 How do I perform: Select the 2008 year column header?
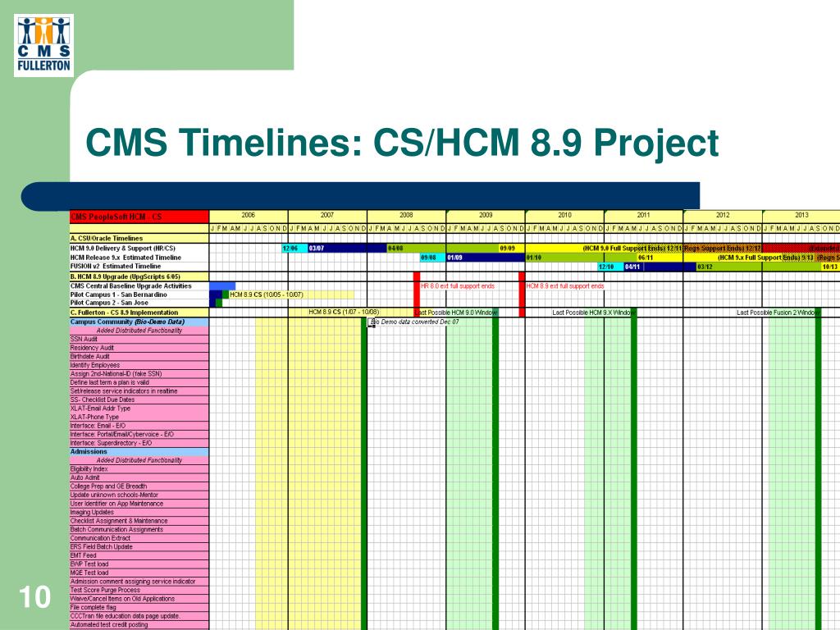(x=406, y=216)
